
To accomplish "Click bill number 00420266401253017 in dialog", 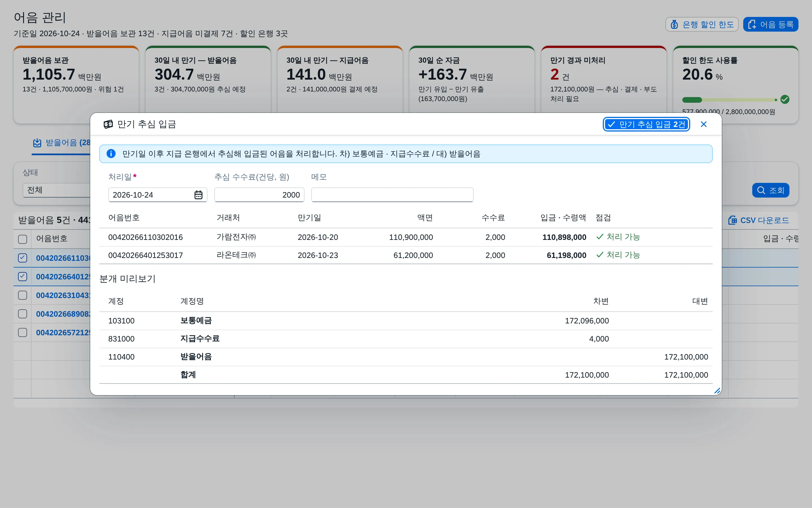I will (145, 255).
